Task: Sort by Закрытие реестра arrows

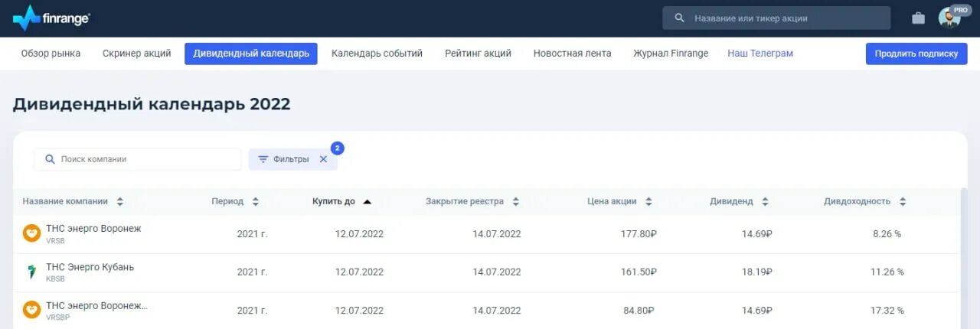Action: (516, 201)
